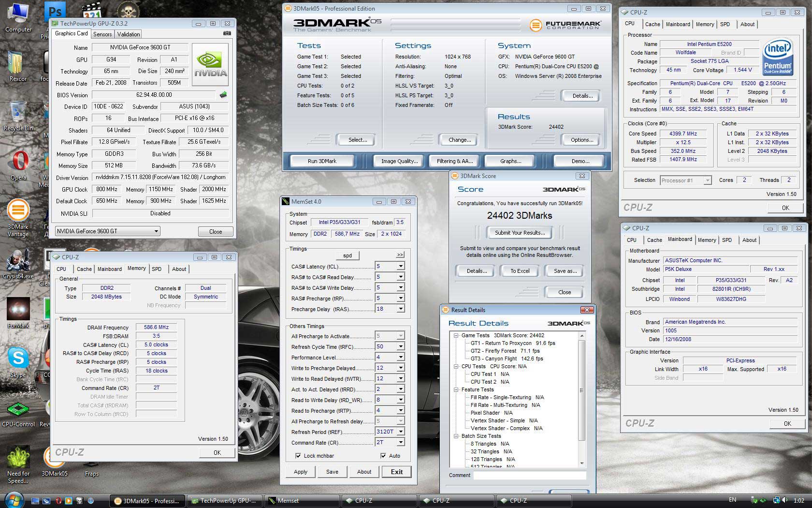Click the Image Quality button
Screen dimensions: 812x508
point(399,161)
